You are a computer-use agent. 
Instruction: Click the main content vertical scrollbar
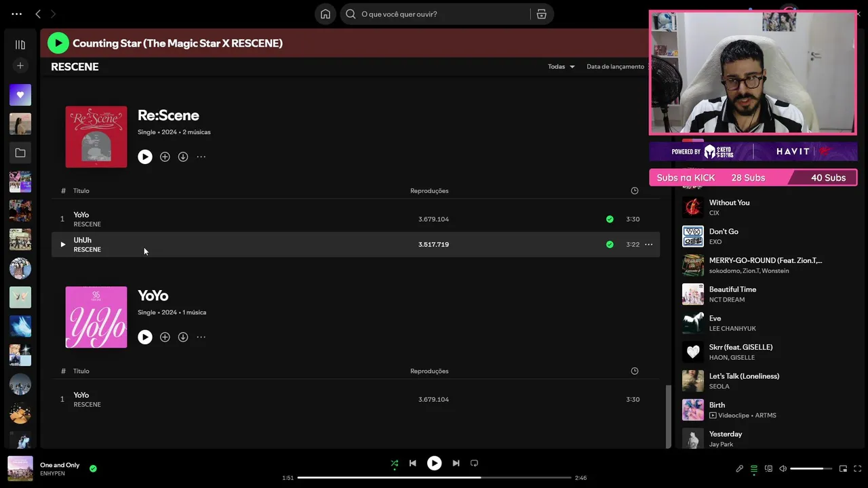[x=668, y=416]
